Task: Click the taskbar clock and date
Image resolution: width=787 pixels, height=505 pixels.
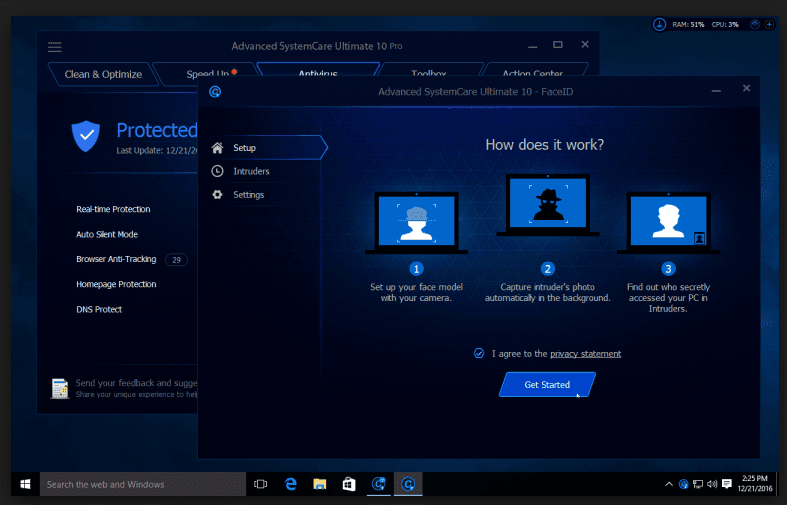Action: (x=755, y=483)
